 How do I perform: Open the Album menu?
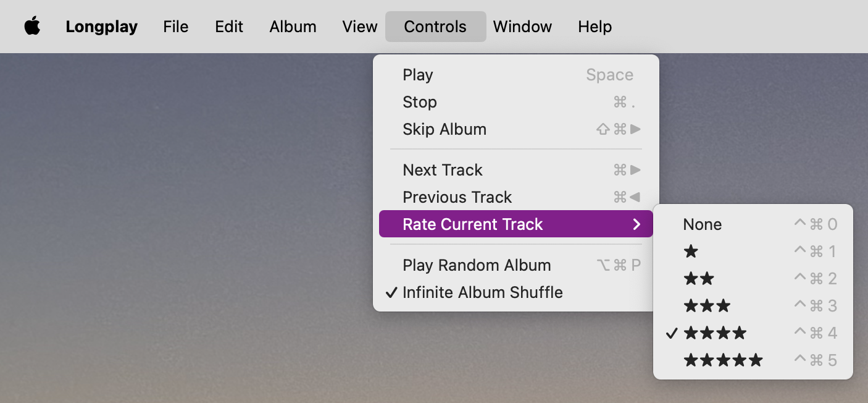293,27
